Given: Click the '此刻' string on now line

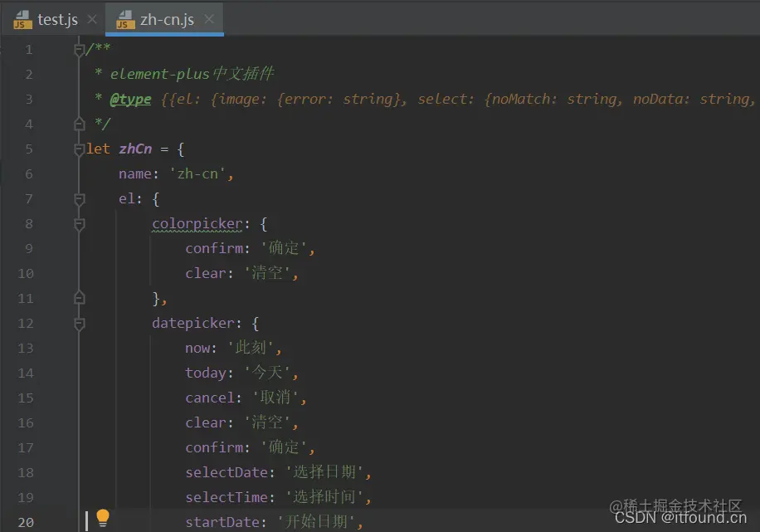Looking at the screenshot, I should 251,347.
